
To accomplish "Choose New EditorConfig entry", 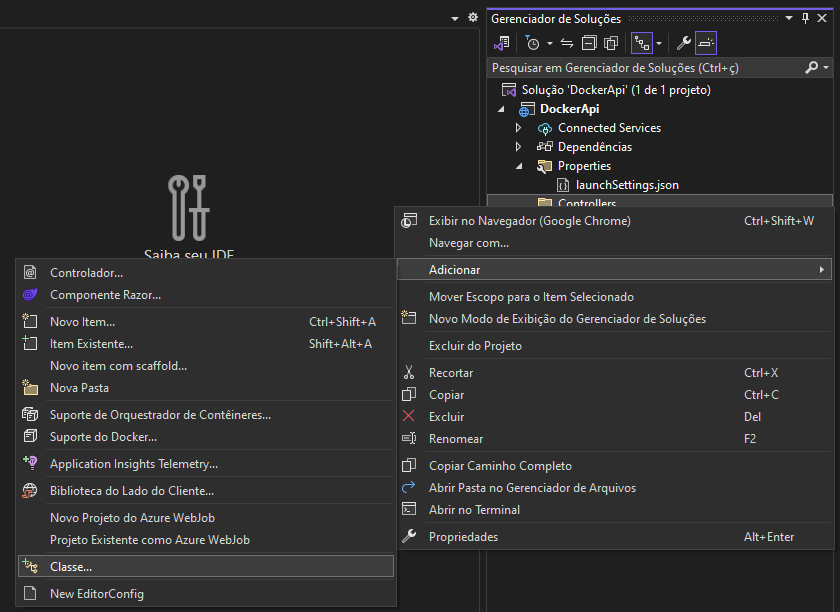I will tap(206, 594).
